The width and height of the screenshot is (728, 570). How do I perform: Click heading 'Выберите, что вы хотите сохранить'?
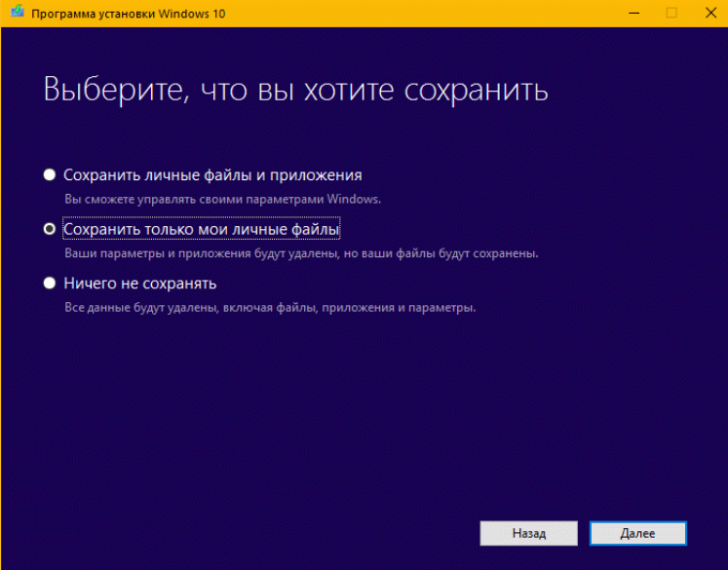pyautogui.click(x=295, y=91)
